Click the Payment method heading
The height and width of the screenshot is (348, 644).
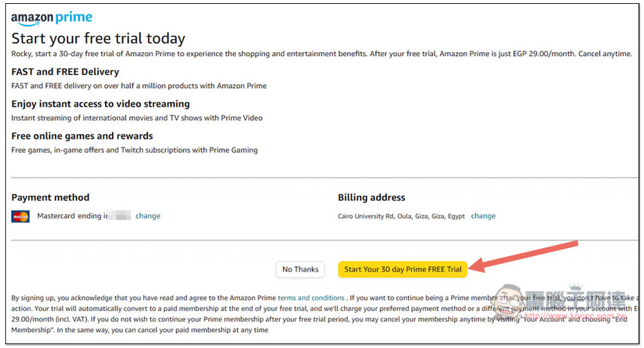pyautogui.click(x=50, y=197)
